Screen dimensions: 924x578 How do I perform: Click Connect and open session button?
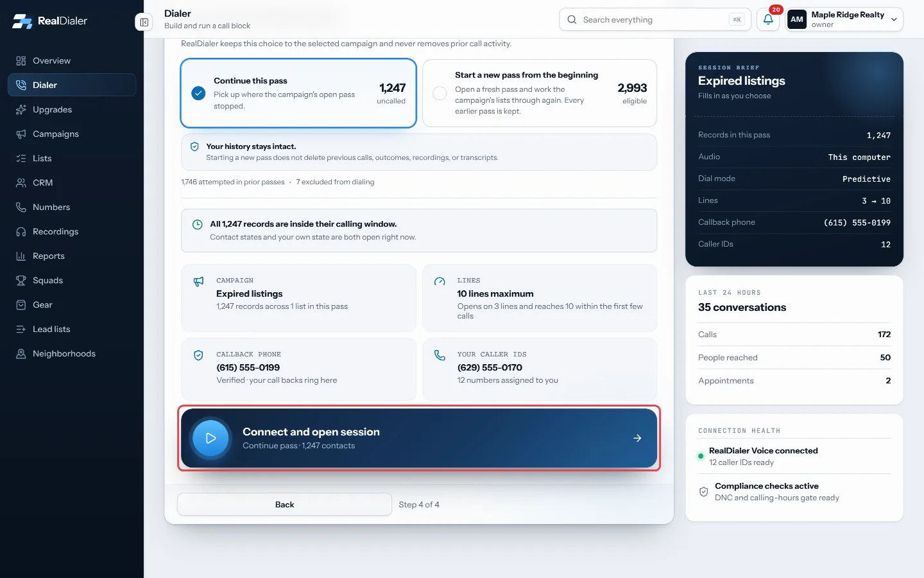coord(419,438)
